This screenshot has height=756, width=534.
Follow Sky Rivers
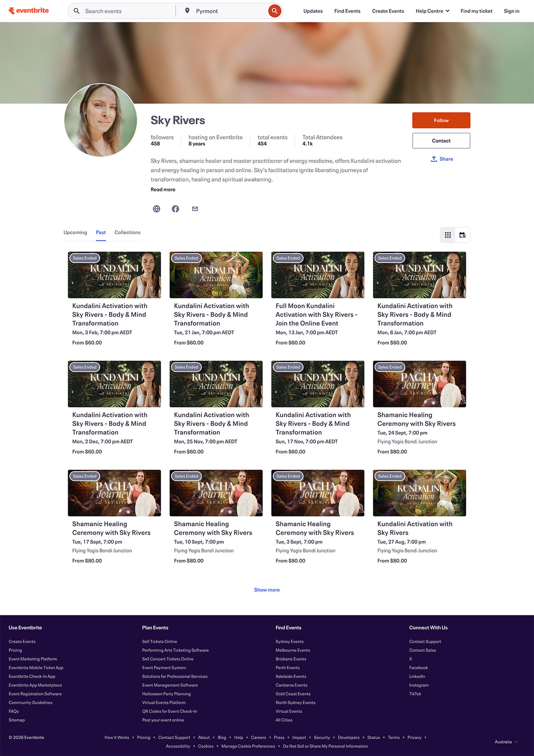click(x=441, y=120)
